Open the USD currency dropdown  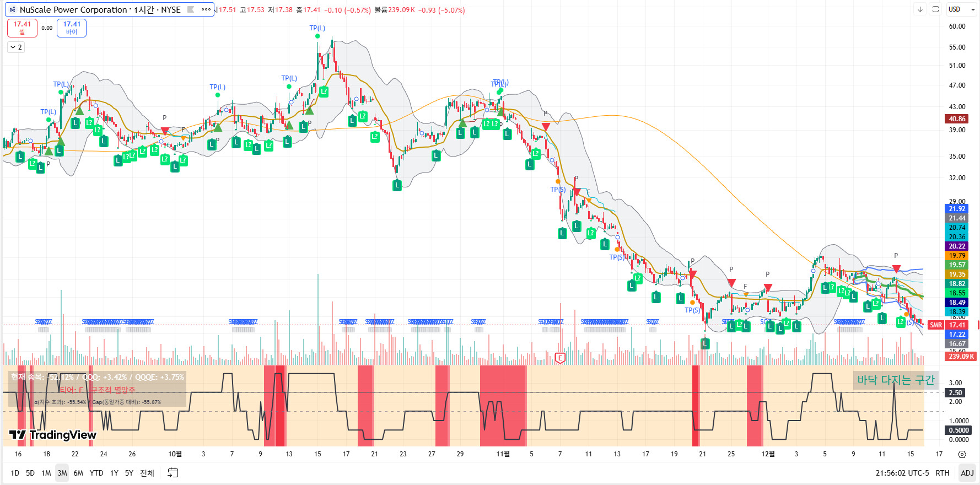pyautogui.click(x=961, y=9)
